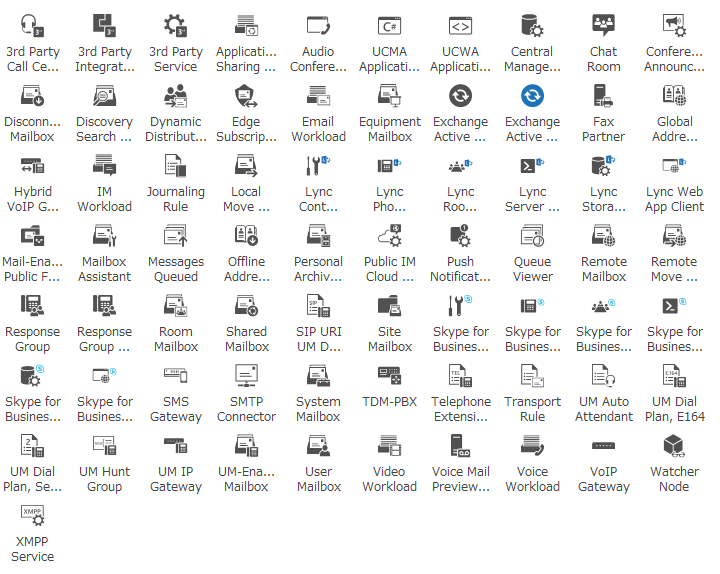720x574 pixels.
Task: Click the Email Workload shape
Action: [x=318, y=96]
